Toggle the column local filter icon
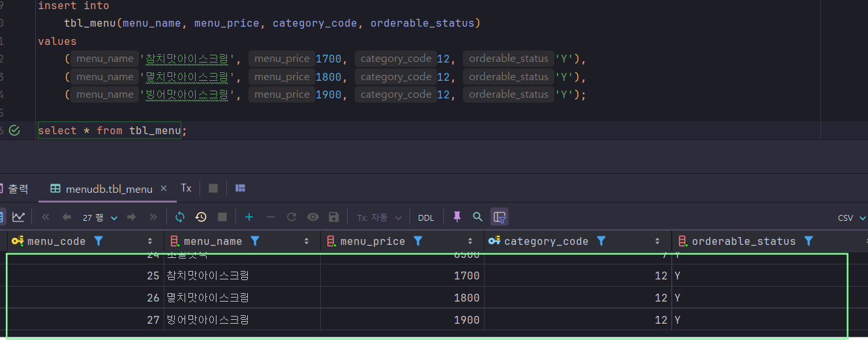The height and width of the screenshot is (340, 868). click(x=500, y=217)
